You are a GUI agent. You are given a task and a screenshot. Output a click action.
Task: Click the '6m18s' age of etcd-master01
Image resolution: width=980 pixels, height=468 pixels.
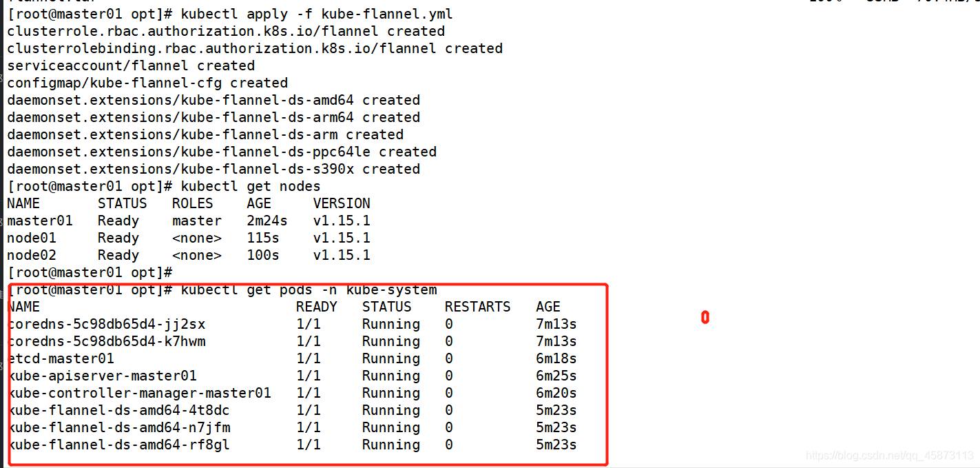point(556,358)
